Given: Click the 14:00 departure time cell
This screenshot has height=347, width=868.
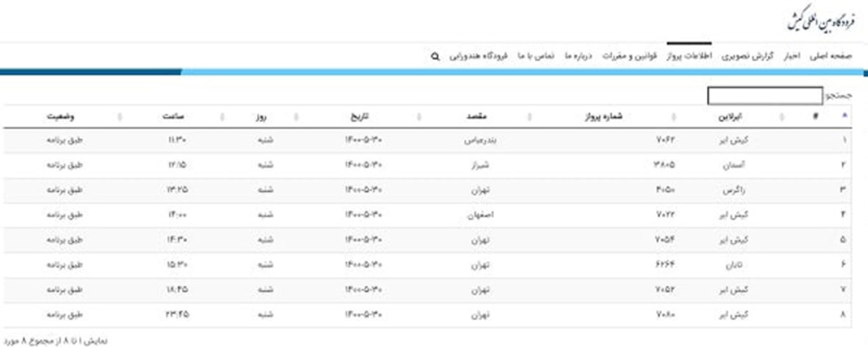Looking at the screenshot, I should click(177, 215).
